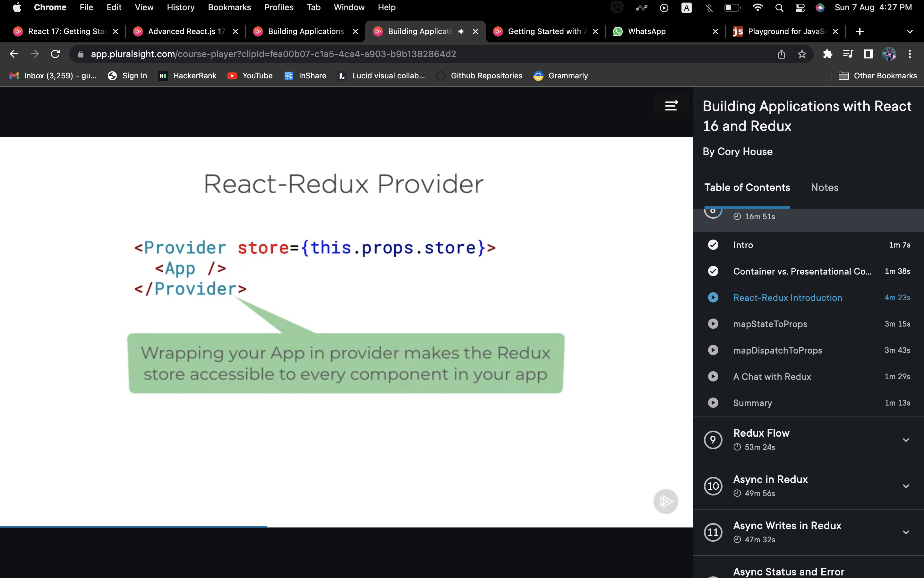This screenshot has height=578, width=924.
Task: Seek using the video progress bar
Action: [x=346, y=527]
